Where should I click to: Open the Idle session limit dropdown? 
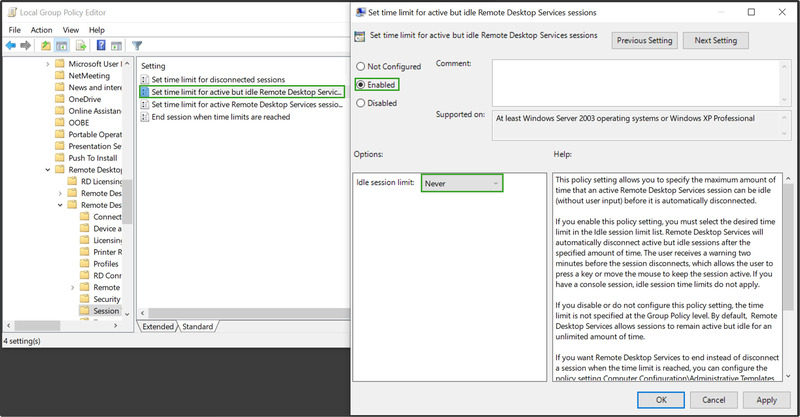pyautogui.click(x=462, y=183)
